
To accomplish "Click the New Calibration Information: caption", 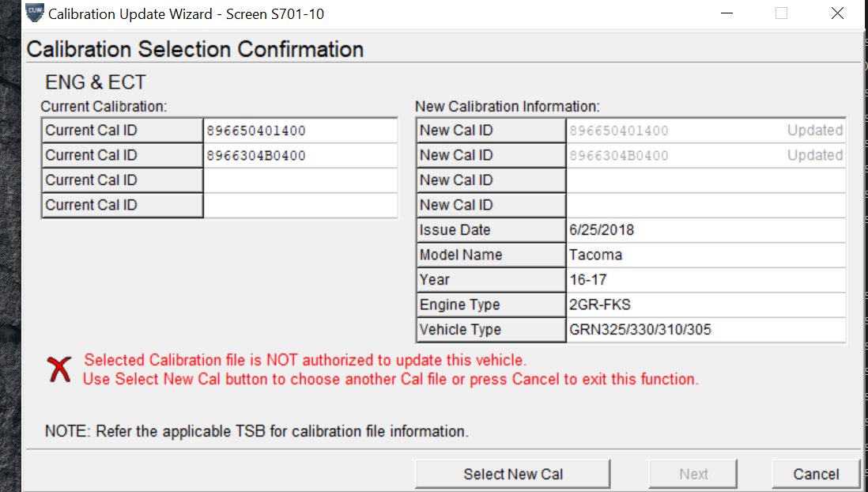I will [508, 106].
